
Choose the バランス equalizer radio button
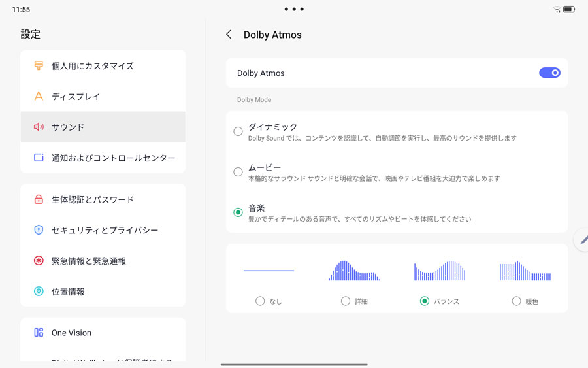[x=425, y=301]
